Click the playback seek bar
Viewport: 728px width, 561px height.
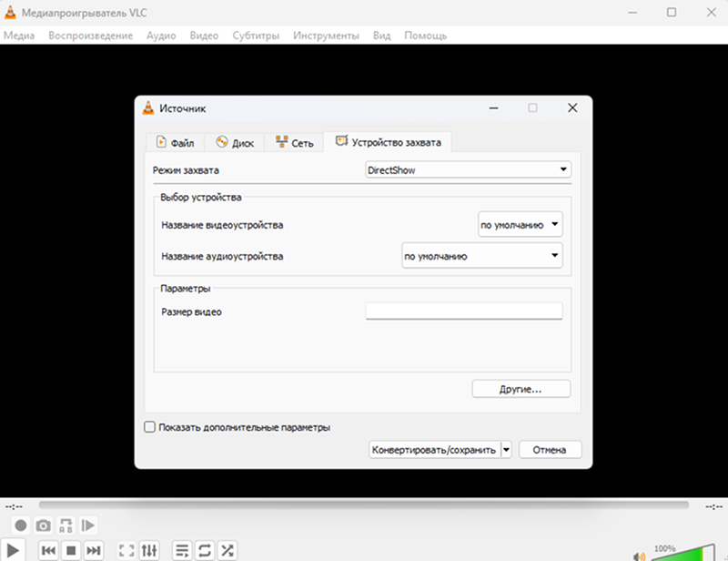tap(363, 505)
